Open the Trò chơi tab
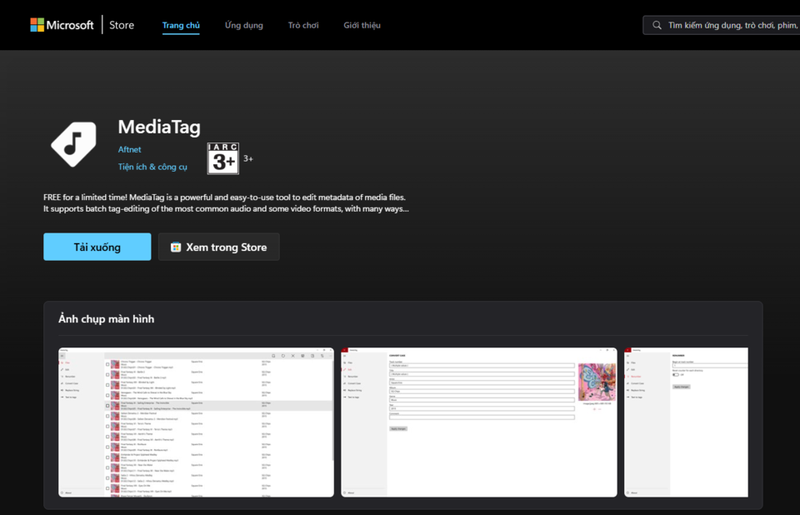Viewport: 800px width, 515px height. 303,25
